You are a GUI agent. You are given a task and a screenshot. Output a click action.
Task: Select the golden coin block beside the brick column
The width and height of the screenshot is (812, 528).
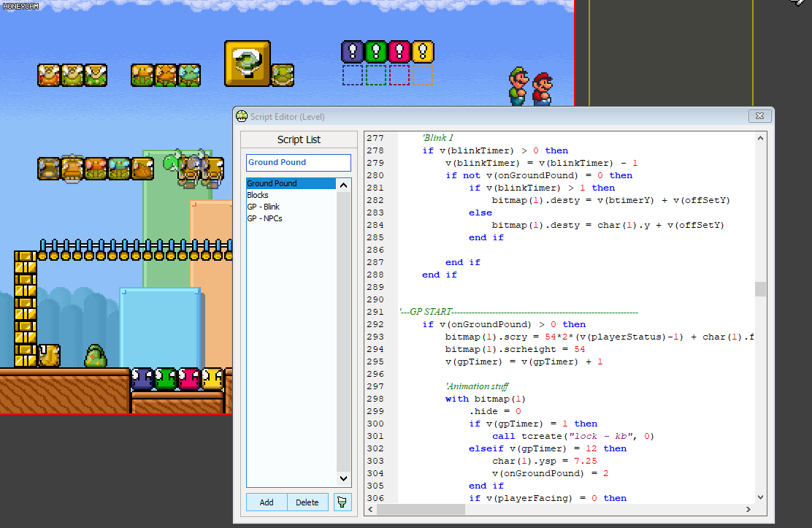click(x=49, y=356)
